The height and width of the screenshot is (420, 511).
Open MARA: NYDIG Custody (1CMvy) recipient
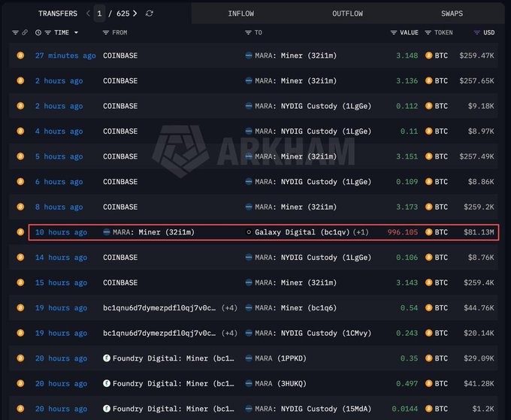pos(313,334)
